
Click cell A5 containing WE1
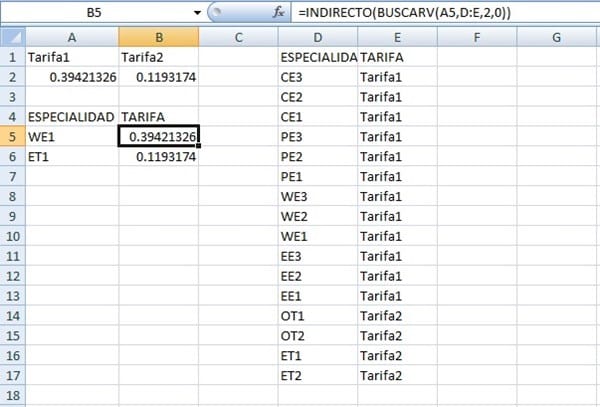(72, 137)
